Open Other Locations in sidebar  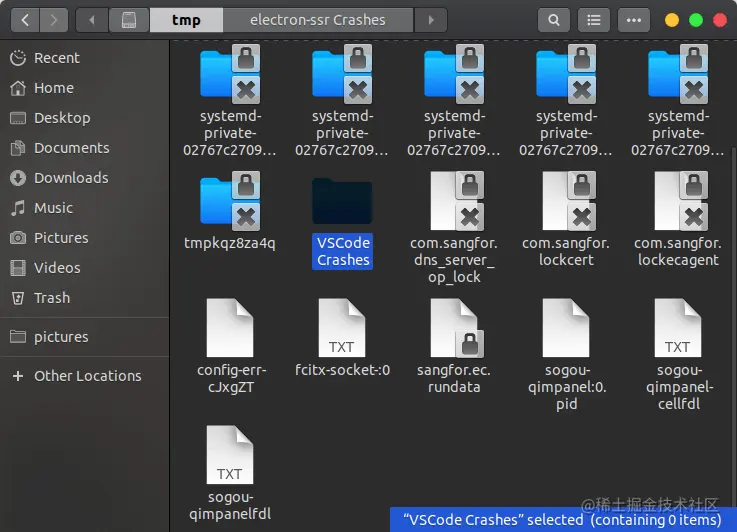(85, 376)
